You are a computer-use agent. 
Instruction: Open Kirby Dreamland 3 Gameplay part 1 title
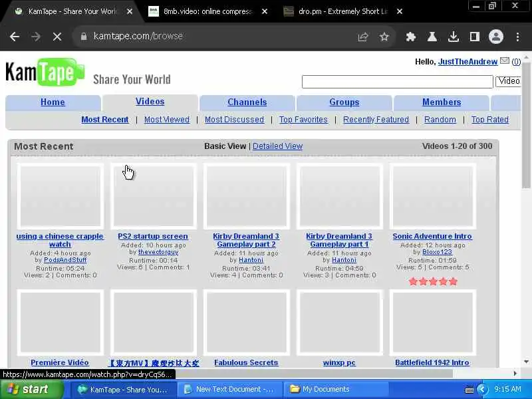click(339, 240)
